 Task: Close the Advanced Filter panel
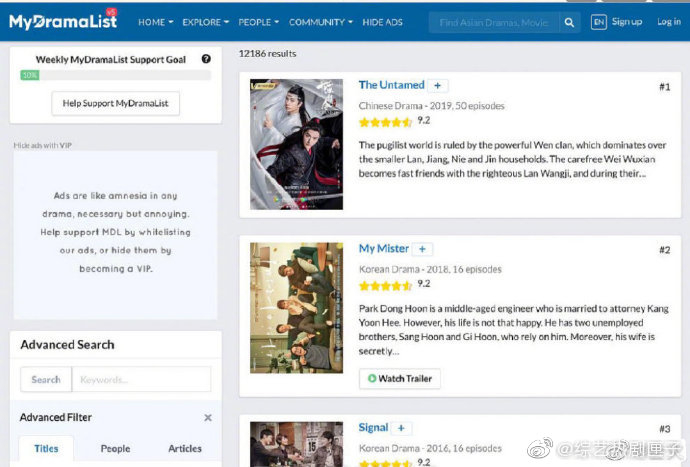coord(208,417)
